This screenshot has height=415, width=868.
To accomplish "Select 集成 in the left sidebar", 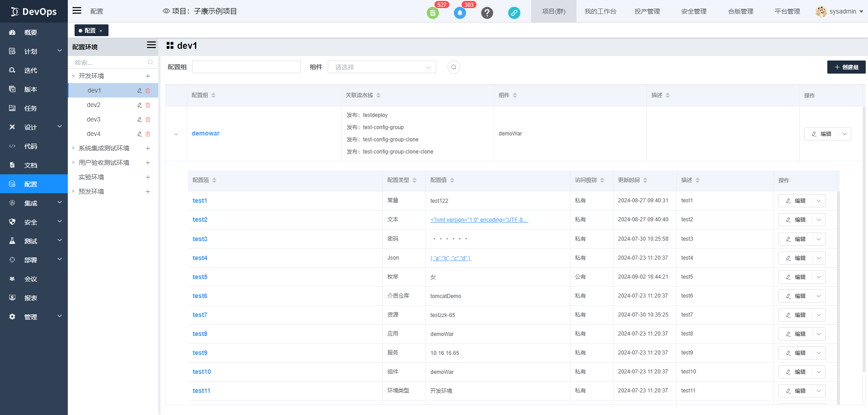I will point(31,203).
